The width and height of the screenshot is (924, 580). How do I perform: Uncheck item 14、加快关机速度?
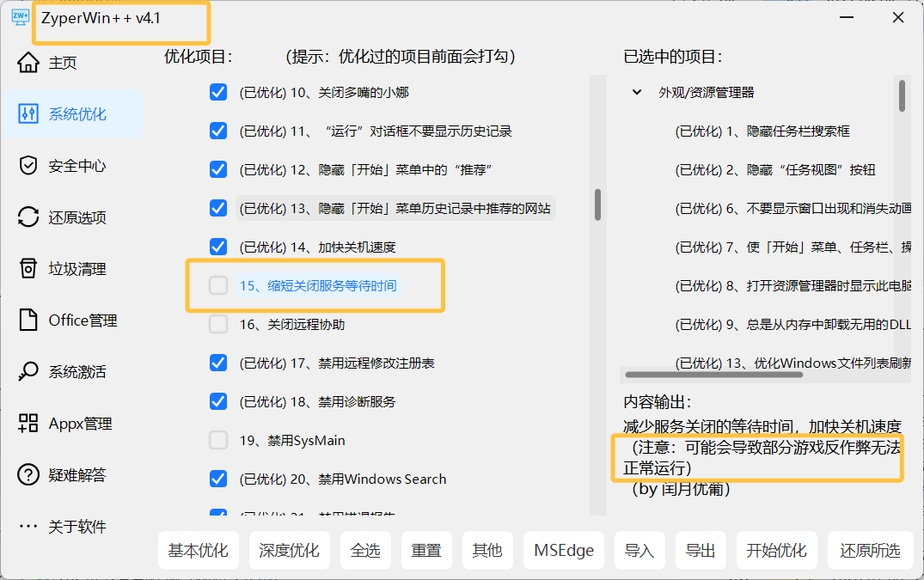coord(218,247)
